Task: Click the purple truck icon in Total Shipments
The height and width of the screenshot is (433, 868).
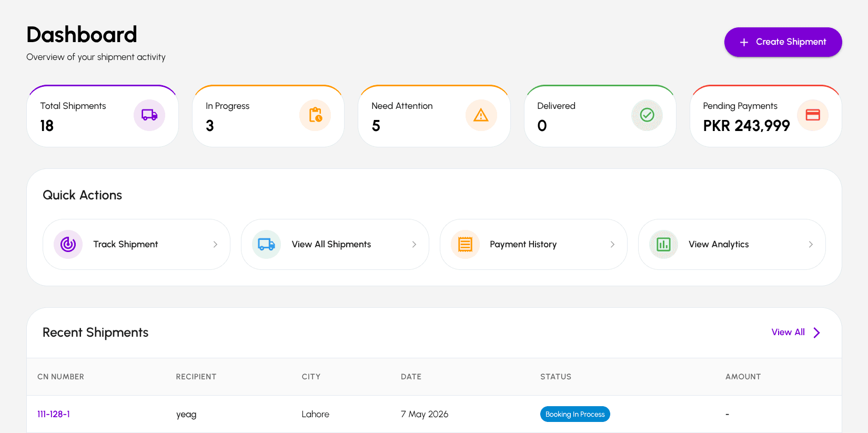Action: (149, 115)
